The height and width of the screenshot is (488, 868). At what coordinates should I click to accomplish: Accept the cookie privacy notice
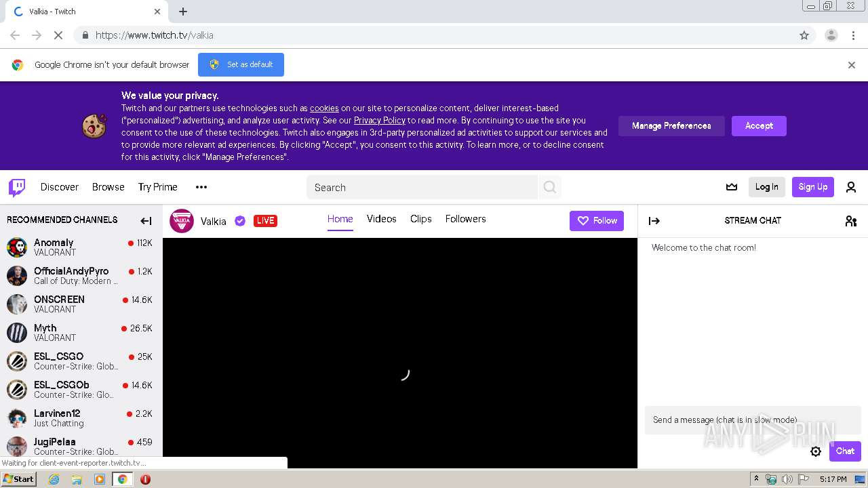pyautogui.click(x=759, y=126)
